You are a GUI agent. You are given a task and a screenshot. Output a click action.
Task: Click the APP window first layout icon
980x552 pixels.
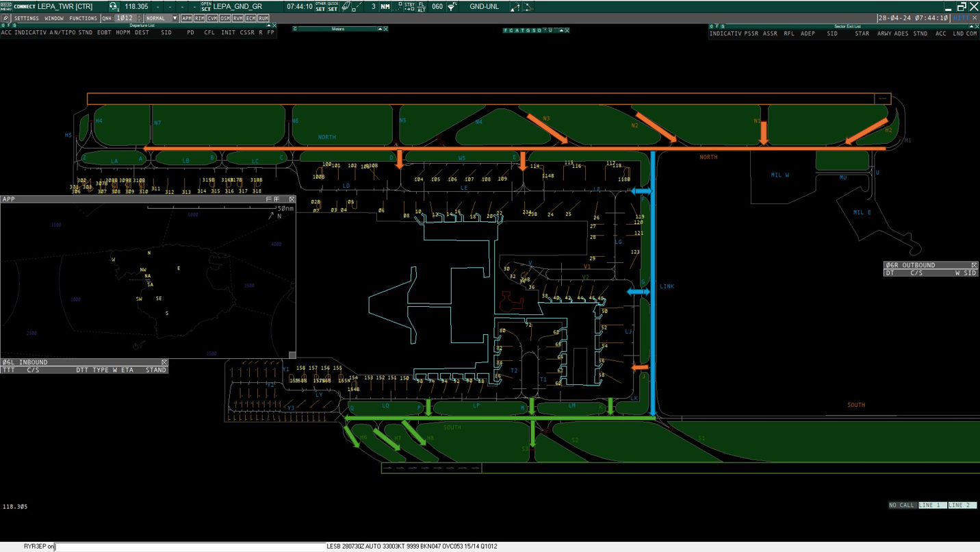coord(269,199)
